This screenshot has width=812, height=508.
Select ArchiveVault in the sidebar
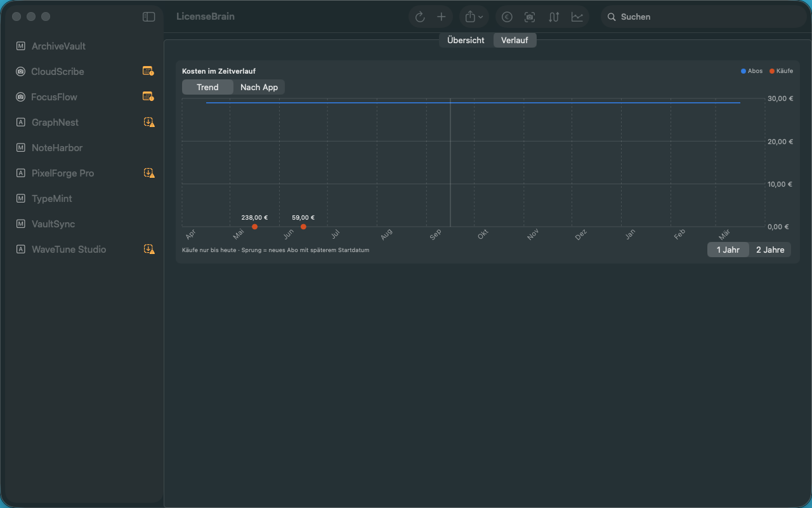pos(84,46)
